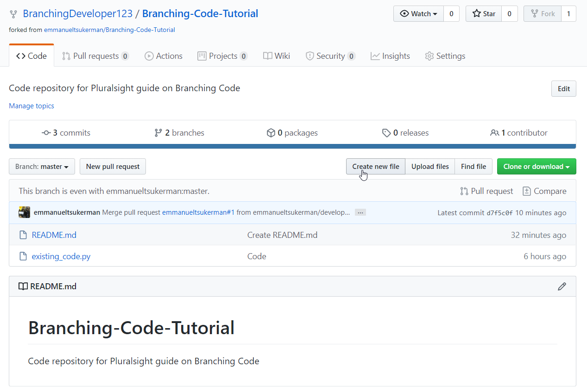Click 'This branch is even with emmanueltsukerman:master.' text
587x392 pixels.
pos(114,191)
